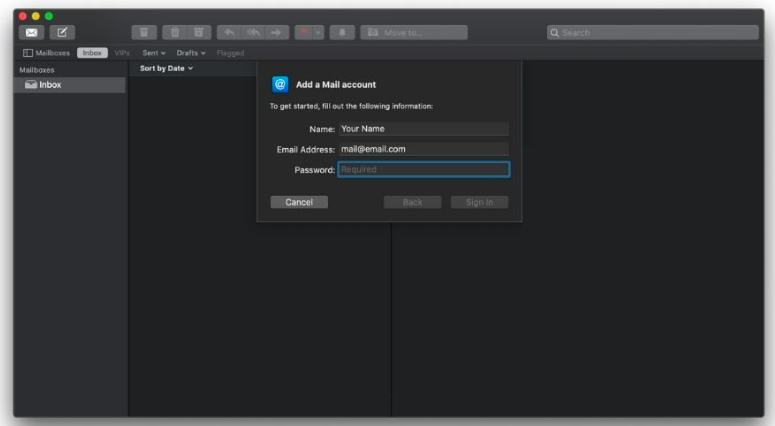This screenshot has width=775, height=426.
Task: Click the Reply All double-arrow icon
Action: pyautogui.click(x=254, y=33)
